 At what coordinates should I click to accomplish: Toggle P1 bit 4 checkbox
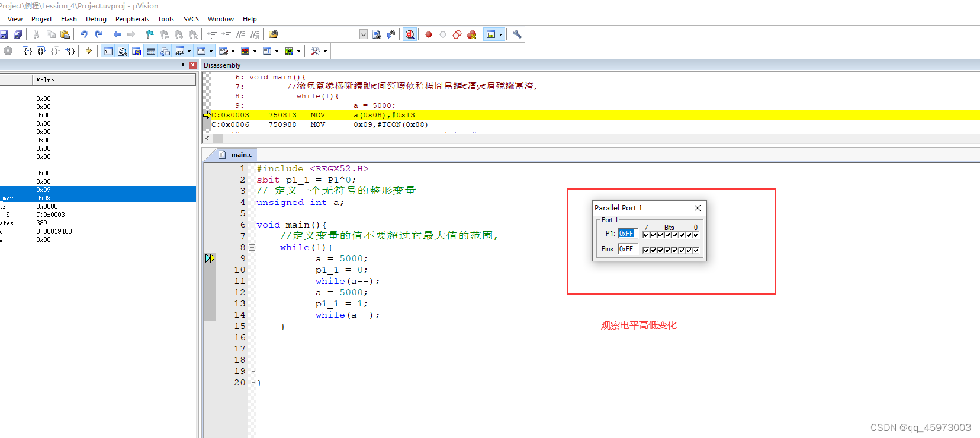(x=667, y=235)
